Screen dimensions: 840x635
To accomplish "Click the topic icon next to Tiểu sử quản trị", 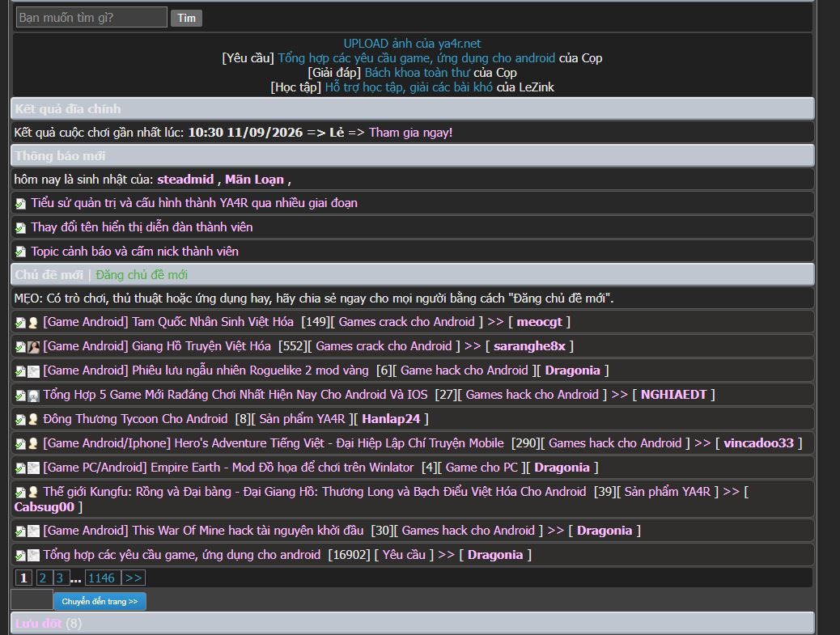I will tap(20, 204).
